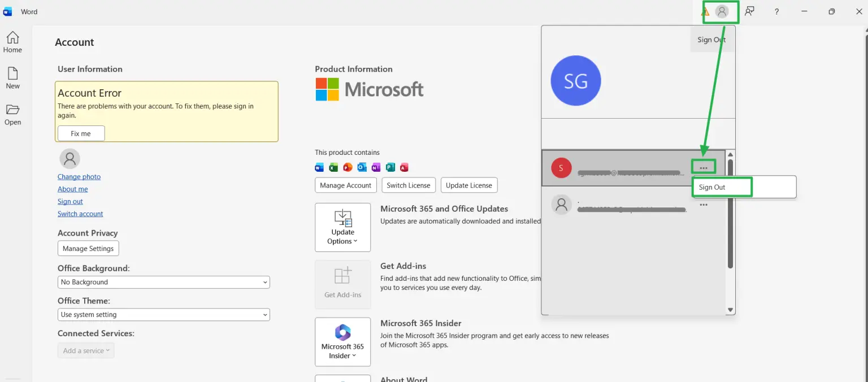
Task: Click the Outlook app icon
Action: point(362,167)
